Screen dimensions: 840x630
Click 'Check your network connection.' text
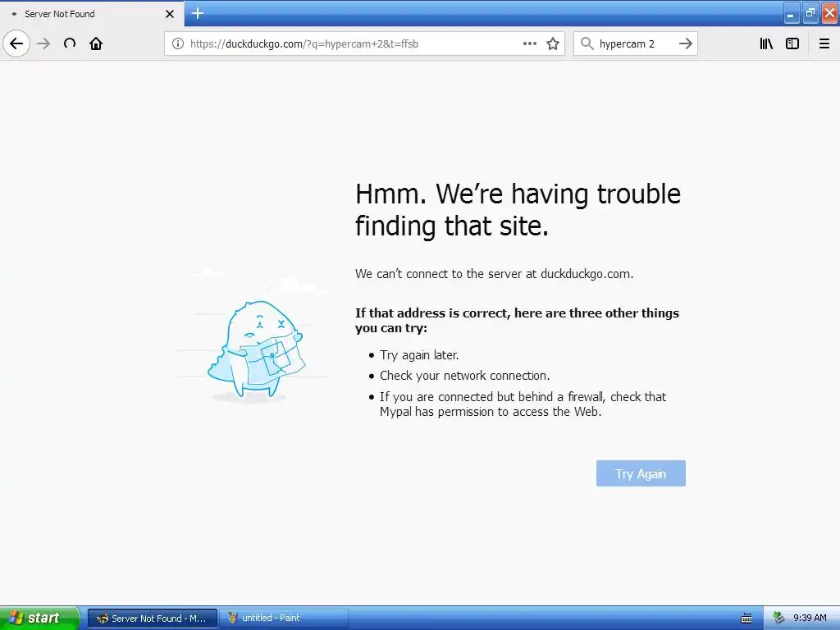465,376
